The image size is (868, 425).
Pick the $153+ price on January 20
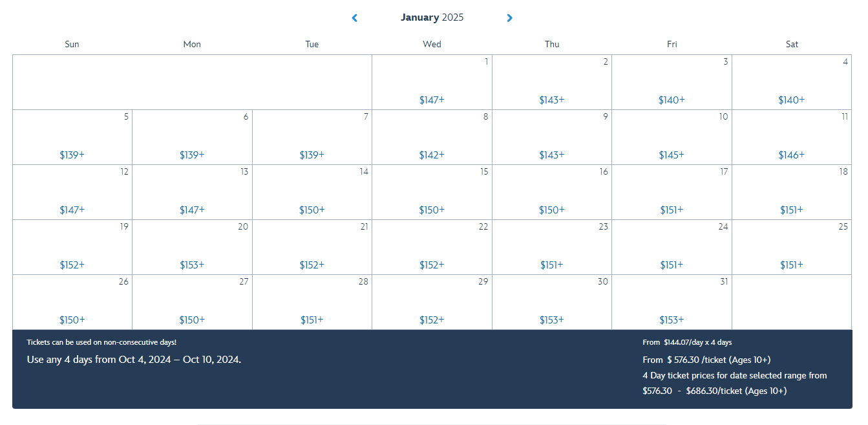[192, 247]
